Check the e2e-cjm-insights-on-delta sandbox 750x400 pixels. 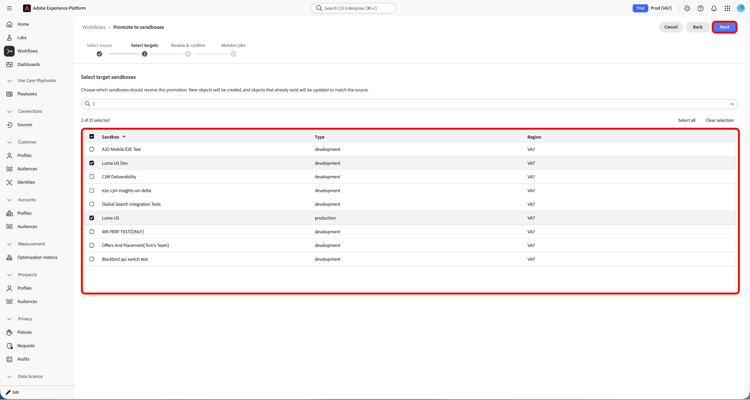pyautogui.click(x=92, y=190)
